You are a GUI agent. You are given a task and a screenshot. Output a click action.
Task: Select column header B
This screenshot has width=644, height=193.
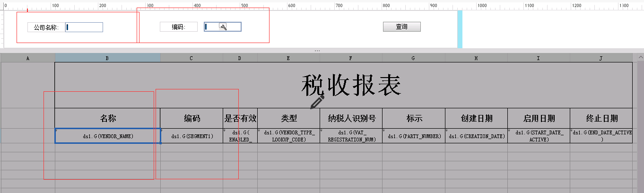pyautogui.click(x=107, y=58)
